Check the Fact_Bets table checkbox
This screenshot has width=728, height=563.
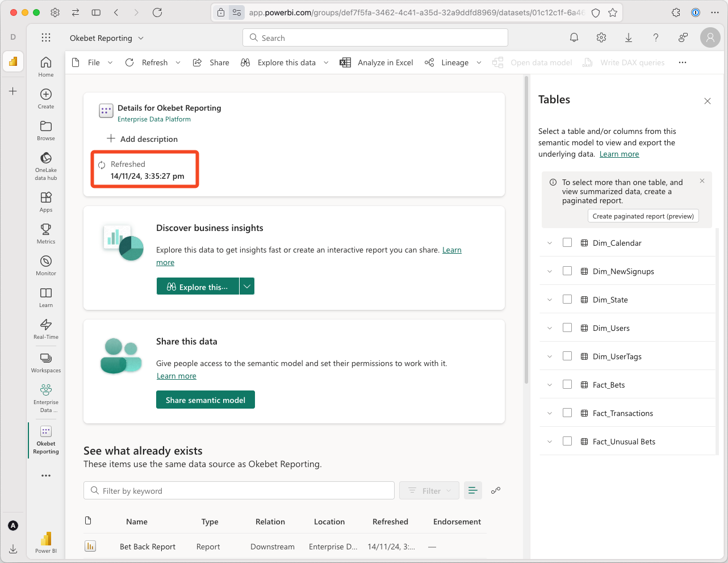(x=567, y=384)
